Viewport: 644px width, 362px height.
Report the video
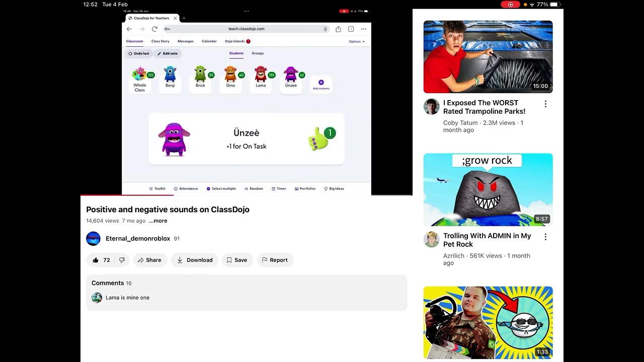tap(275, 260)
